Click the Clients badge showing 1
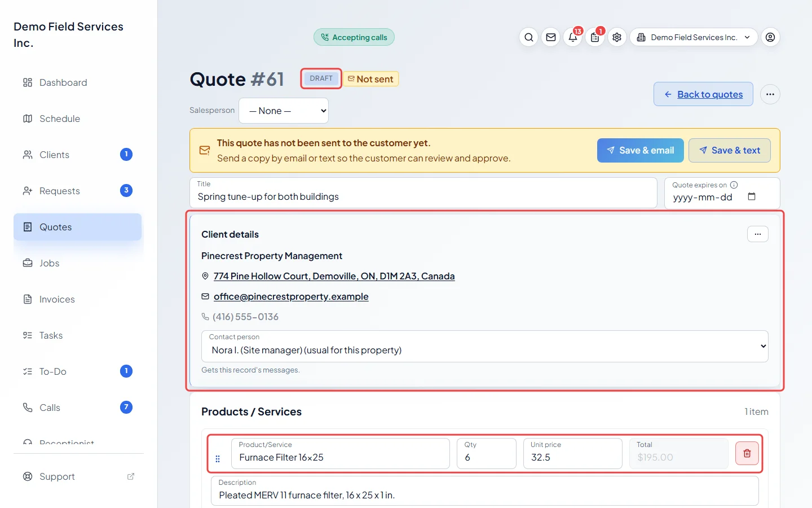 [x=126, y=154]
